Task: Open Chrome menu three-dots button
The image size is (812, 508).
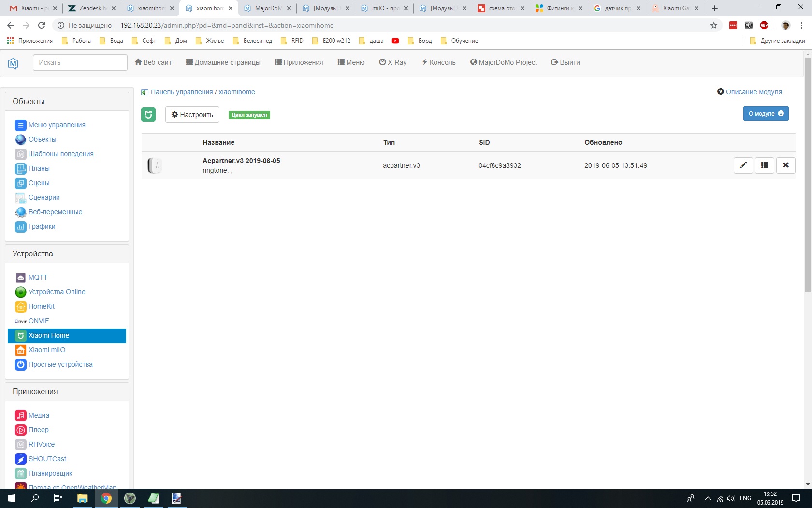Action: [802, 25]
